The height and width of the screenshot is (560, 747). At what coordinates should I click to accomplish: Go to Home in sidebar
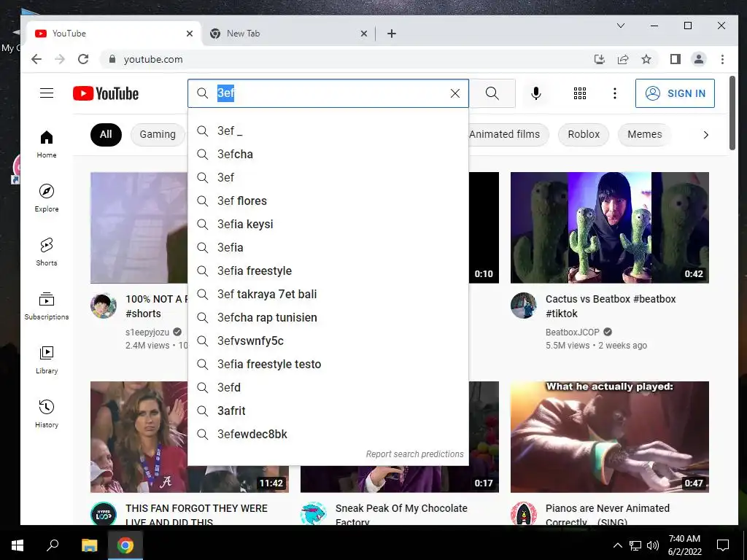click(47, 144)
